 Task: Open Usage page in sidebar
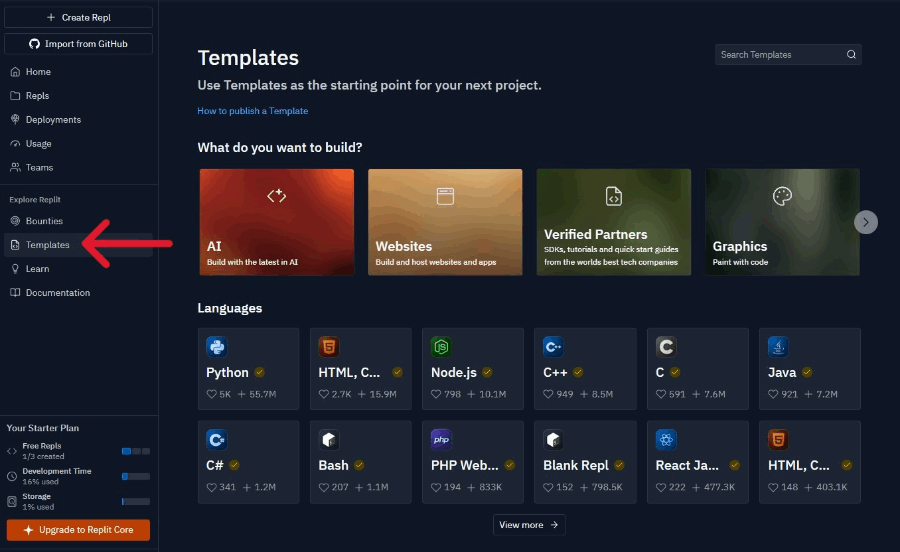click(x=79, y=143)
